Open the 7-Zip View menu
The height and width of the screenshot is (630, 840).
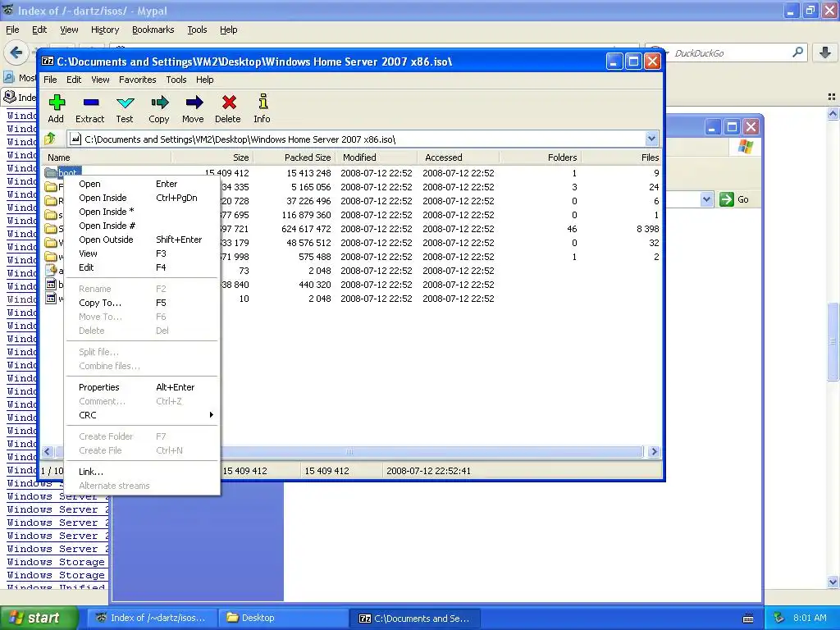click(x=100, y=80)
